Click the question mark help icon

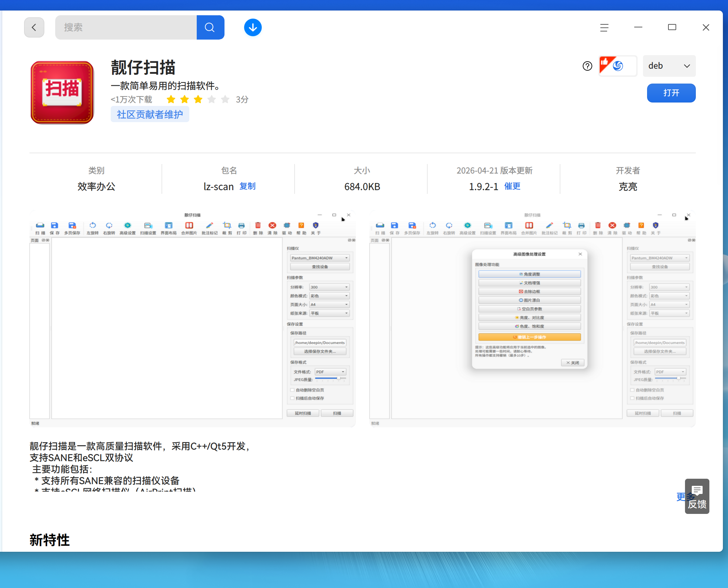point(587,66)
